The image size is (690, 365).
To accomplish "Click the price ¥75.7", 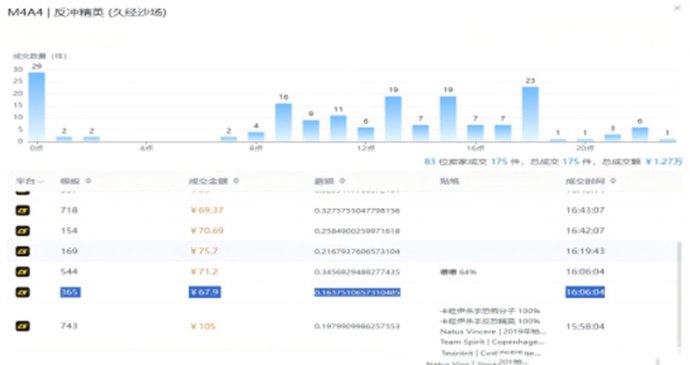I will click(204, 251).
